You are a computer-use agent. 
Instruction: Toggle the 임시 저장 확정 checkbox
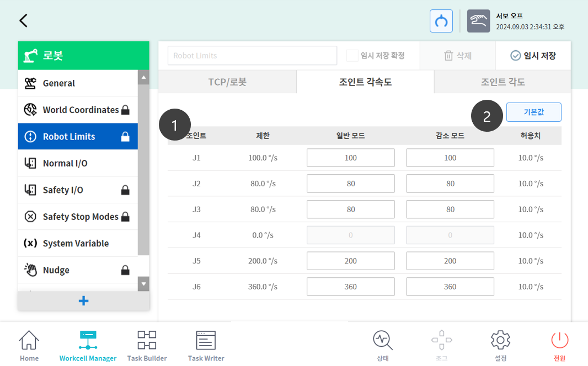click(352, 56)
